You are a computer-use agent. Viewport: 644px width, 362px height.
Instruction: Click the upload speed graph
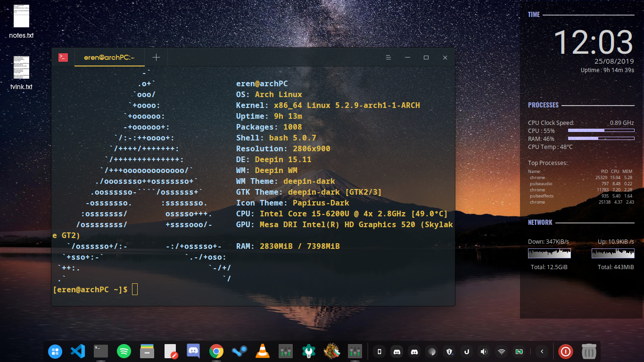613,254
